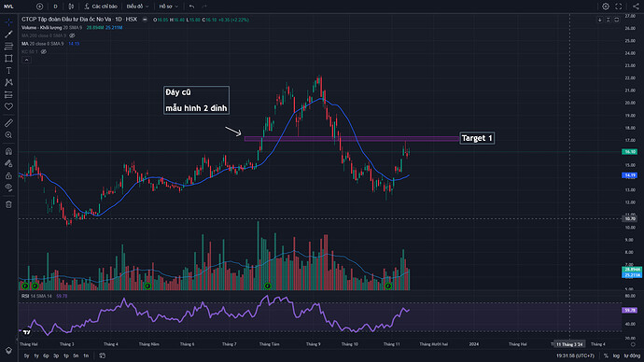Hide all drawings with the eye icon

8,188
